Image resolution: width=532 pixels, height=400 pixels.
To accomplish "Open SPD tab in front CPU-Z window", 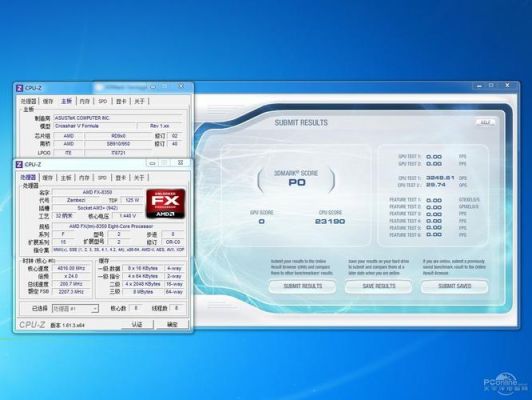I will coord(102,177).
